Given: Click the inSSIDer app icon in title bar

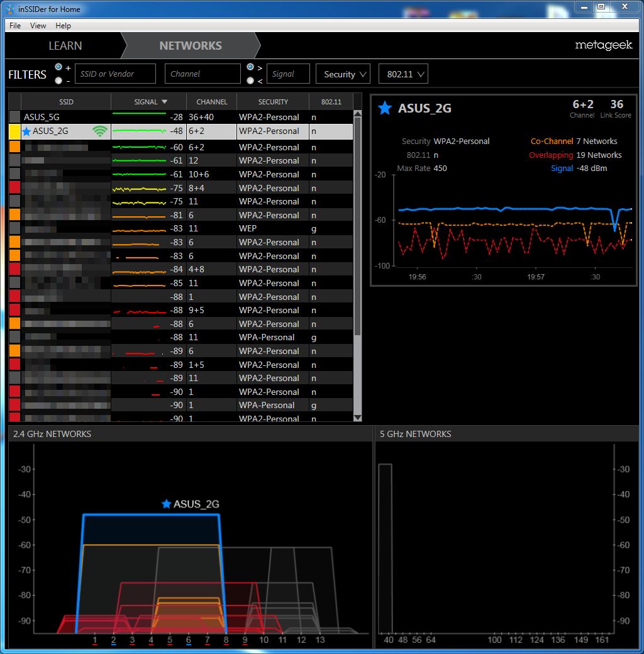Looking at the screenshot, I should click(10, 9).
